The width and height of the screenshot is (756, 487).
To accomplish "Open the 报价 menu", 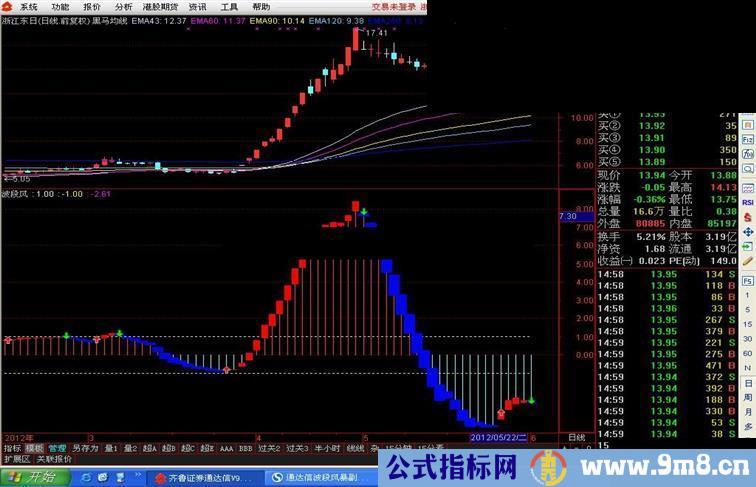I will pyautogui.click(x=92, y=7).
